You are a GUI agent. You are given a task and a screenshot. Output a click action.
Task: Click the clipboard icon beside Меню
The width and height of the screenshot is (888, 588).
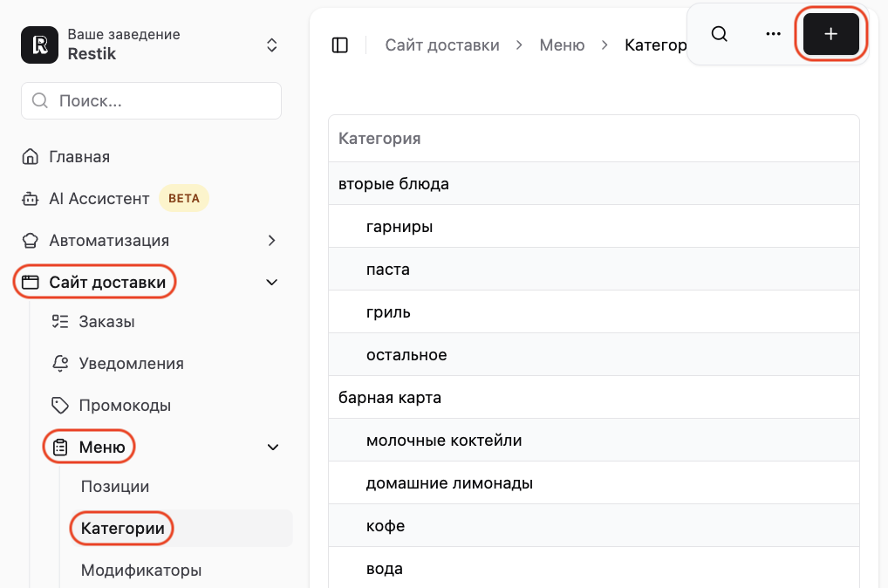click(60, 448)
